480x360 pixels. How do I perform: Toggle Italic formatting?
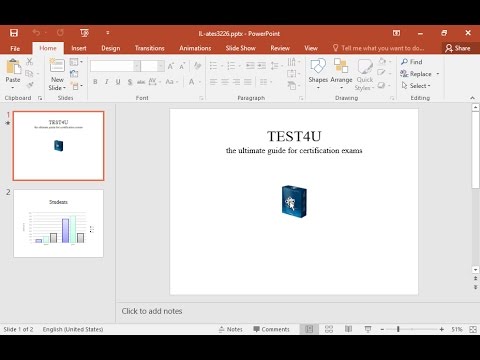click(107, 82)
